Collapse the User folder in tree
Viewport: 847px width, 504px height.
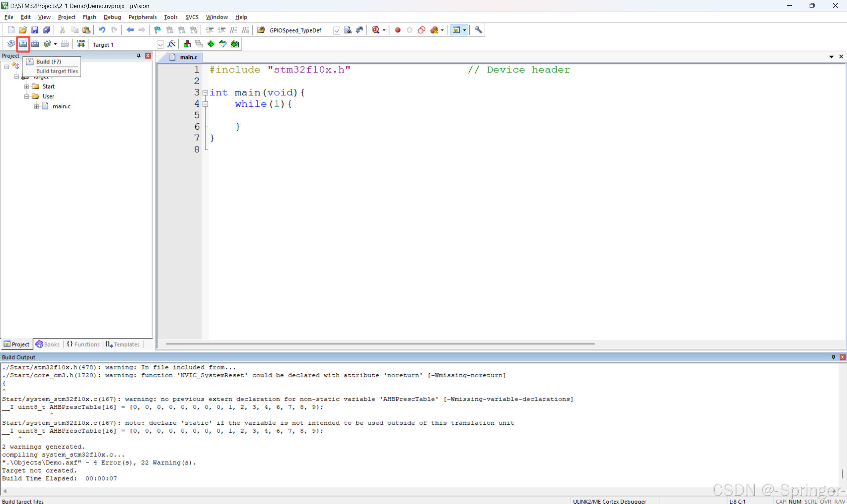pyautogui.click(x=26, y=97)
